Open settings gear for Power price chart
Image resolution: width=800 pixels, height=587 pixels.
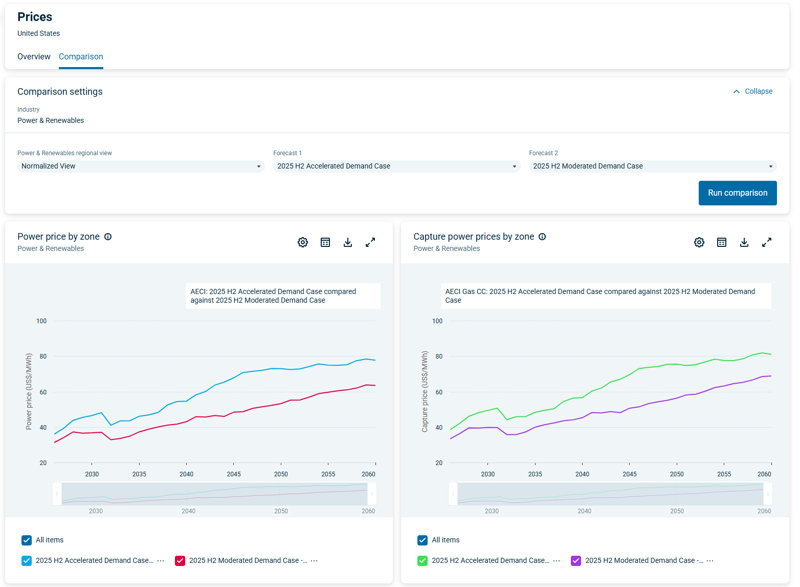303,242
